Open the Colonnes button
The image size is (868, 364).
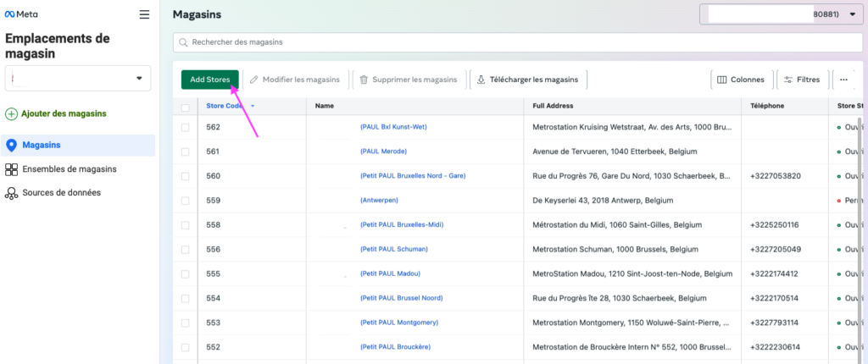[x=741, y=80]
